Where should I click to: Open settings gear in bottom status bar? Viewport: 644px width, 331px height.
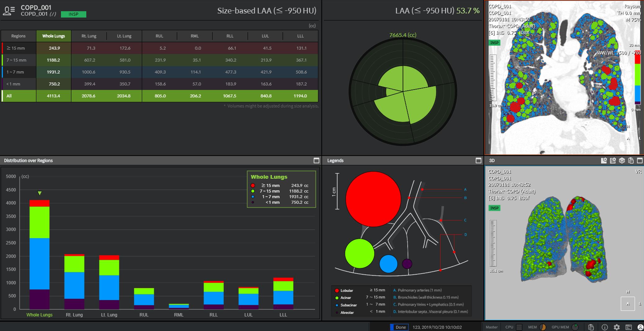[616, 327]
